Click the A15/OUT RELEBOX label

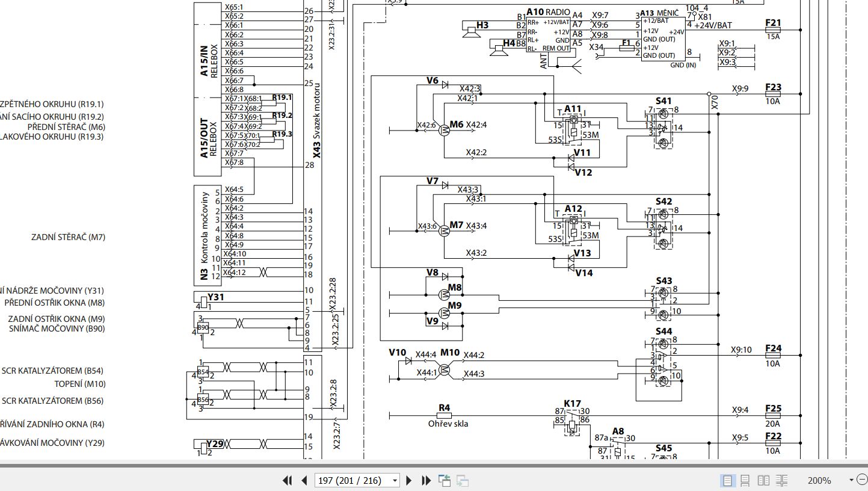pos(208,138)
